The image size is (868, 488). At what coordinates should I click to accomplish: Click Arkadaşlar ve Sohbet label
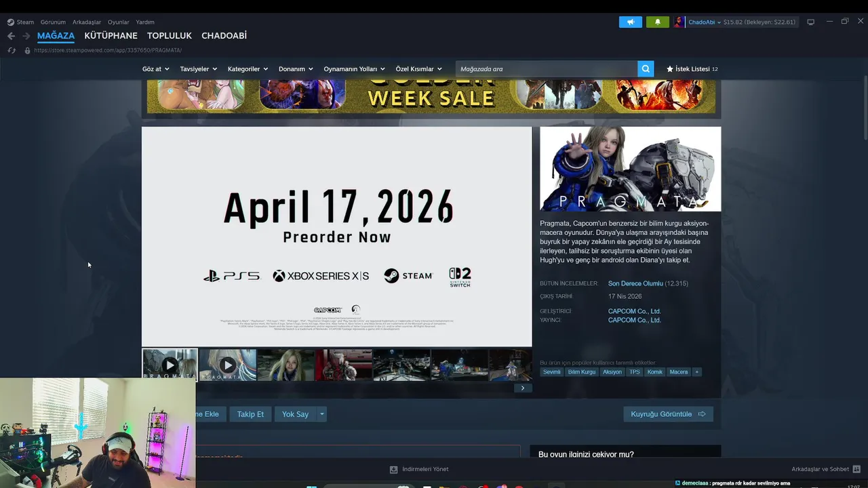click(x=820, y=469)
